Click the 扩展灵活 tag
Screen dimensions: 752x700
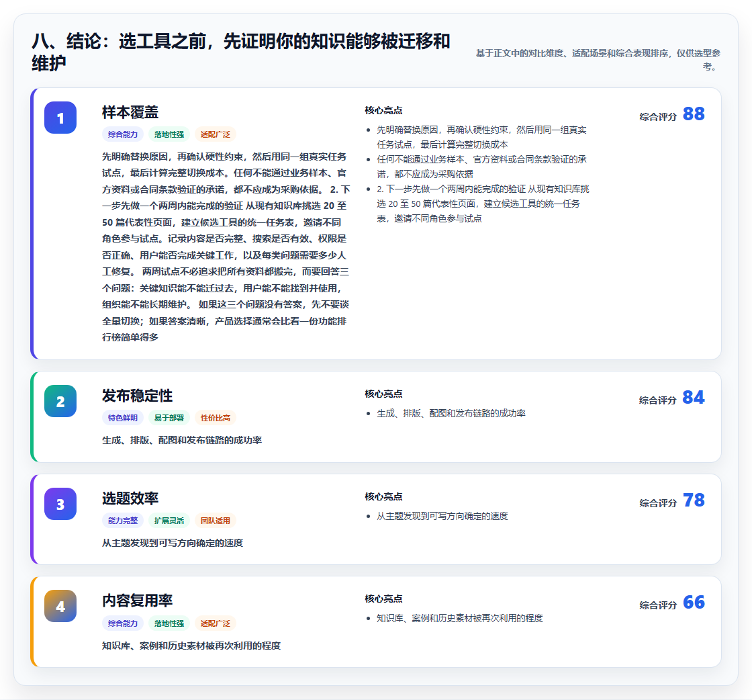coord(169,521)
